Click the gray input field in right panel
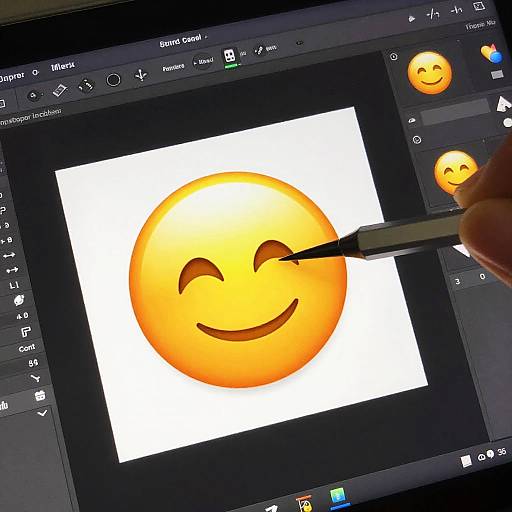Image resolution: width=512 pixels, height=512 pixels. (455, 112)
